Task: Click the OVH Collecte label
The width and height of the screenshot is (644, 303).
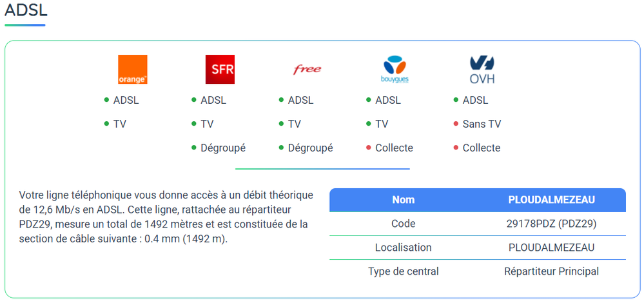Action: click(x=481, y=148)
